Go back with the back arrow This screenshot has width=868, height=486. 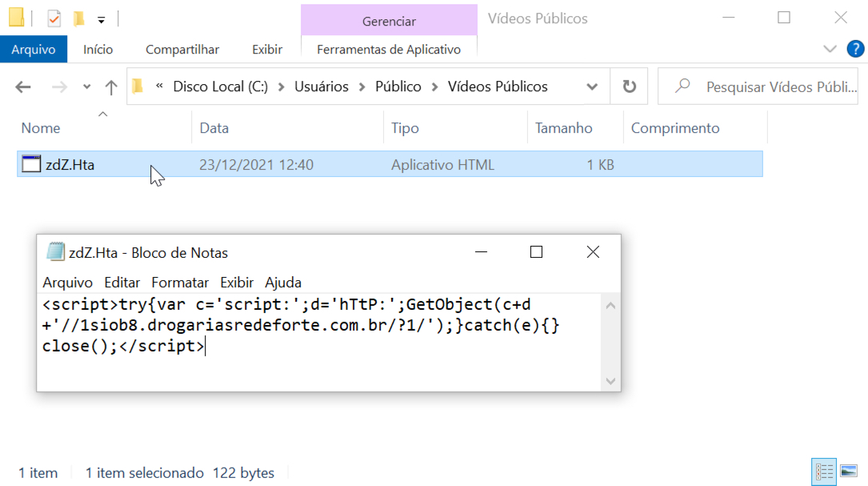22,87
